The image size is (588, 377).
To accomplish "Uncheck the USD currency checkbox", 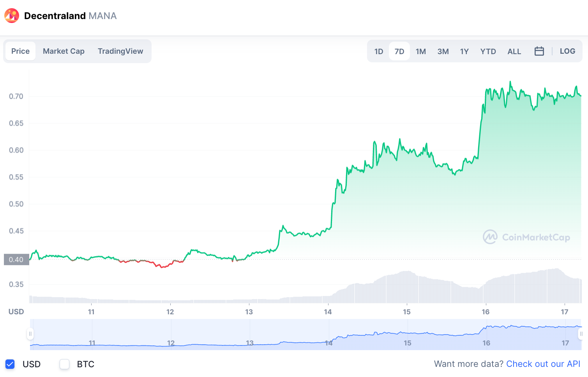I will coord(10,364).
